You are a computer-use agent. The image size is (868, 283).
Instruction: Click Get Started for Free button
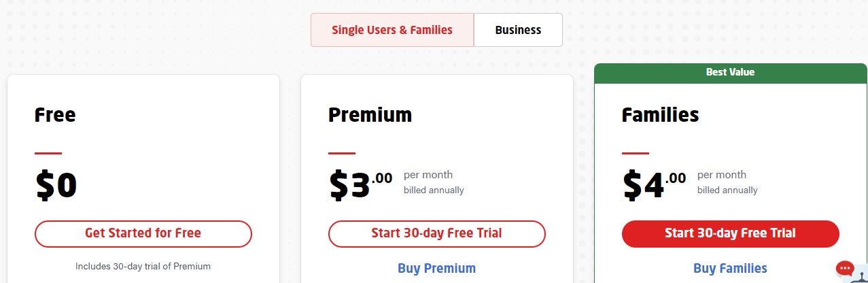coord(143,233)
